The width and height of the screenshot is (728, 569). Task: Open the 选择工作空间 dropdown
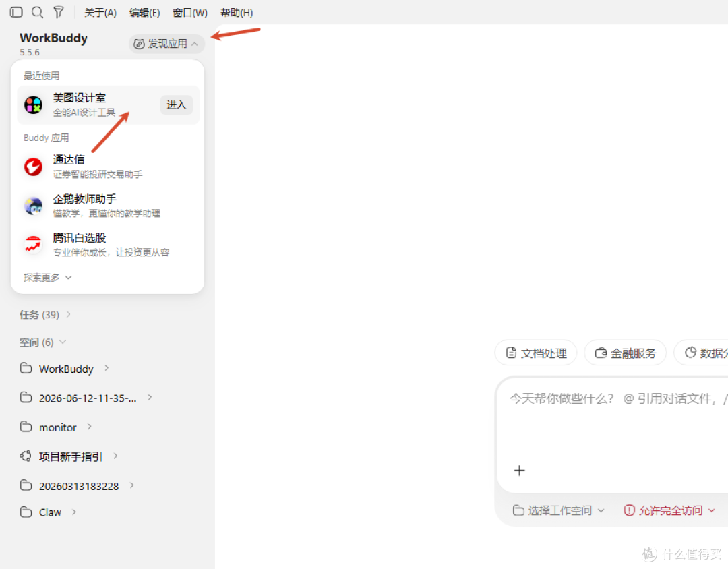(x=559, y=510)
